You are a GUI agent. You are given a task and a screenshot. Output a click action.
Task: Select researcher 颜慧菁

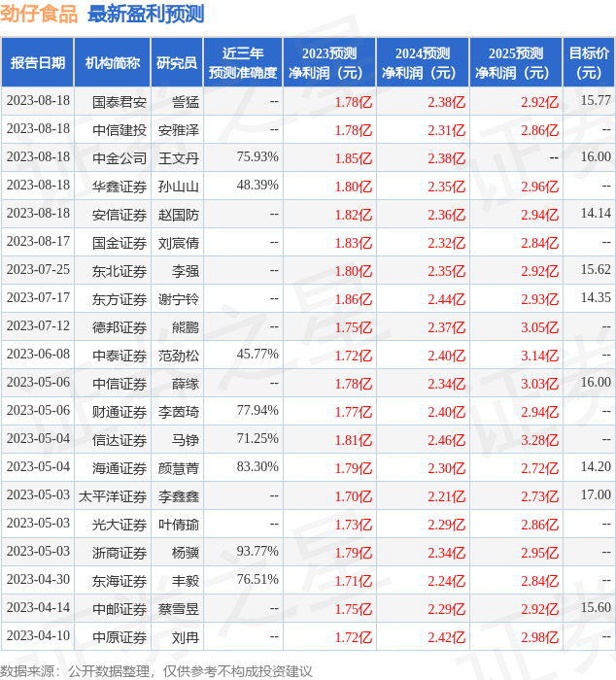pyautogui.click(x=179, y=468)
